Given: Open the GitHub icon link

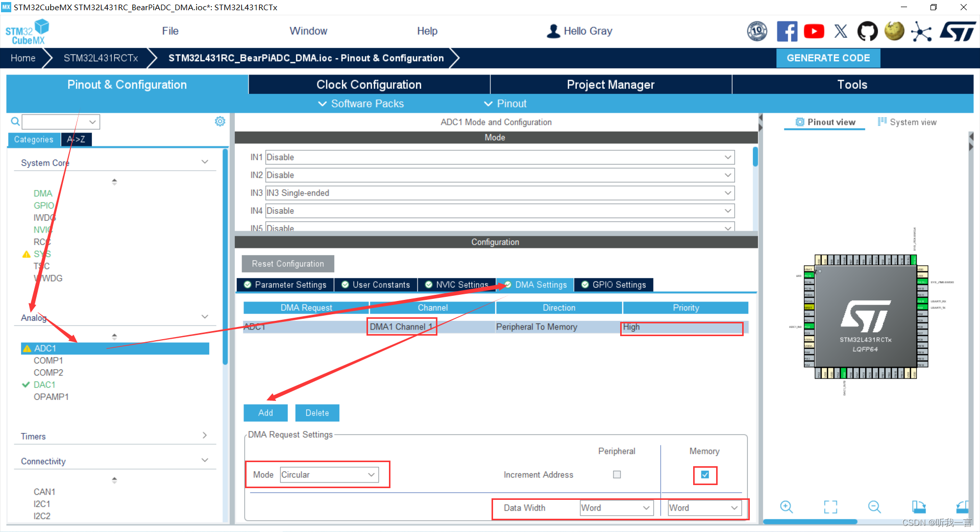Looking at the screenshot, I should coord(867,31).
